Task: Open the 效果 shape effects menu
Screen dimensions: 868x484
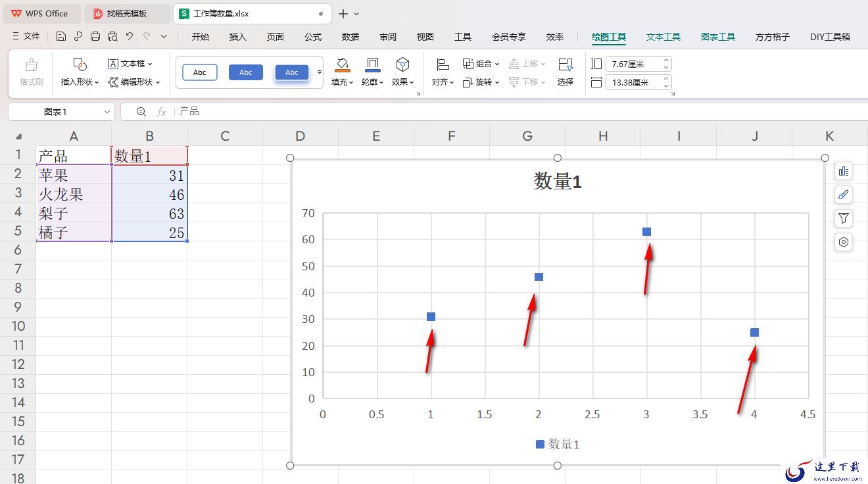Action: [403, 72]
